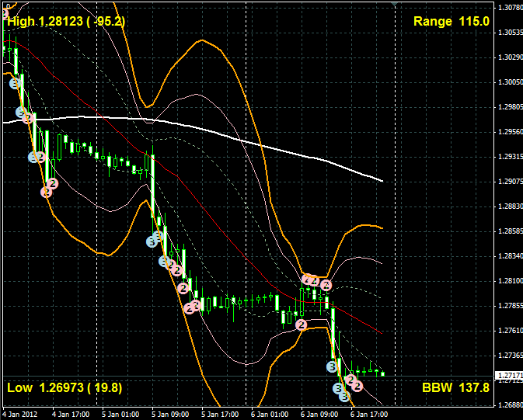Select the isolated pink 2 marker below 6 Jan candles
Image resolution: width=523 pixels, height=420 pixels.
pos(301,325)
